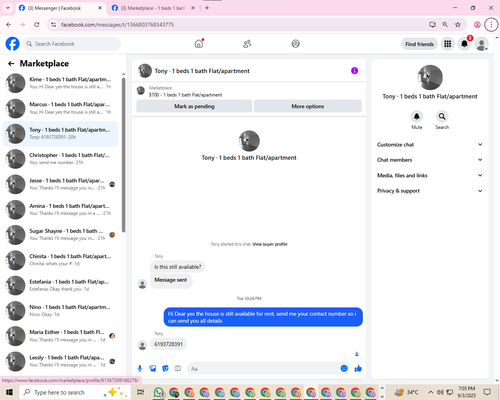Open Lessly's conversation
This screenshot has height=400, width=500.
pyautogui.click(x=60, y=361)
